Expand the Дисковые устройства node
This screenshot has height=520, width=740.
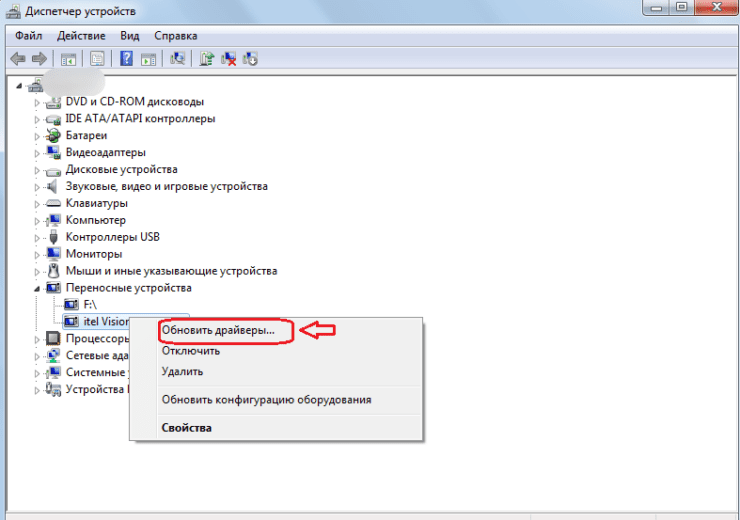coord(37,170)
